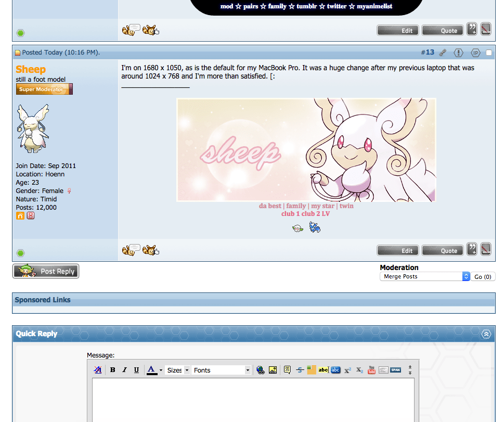The width and height of the screenshot is (504, 422).
Task: Click the red delete icon on upper post
Action: (x=486, y=29)
